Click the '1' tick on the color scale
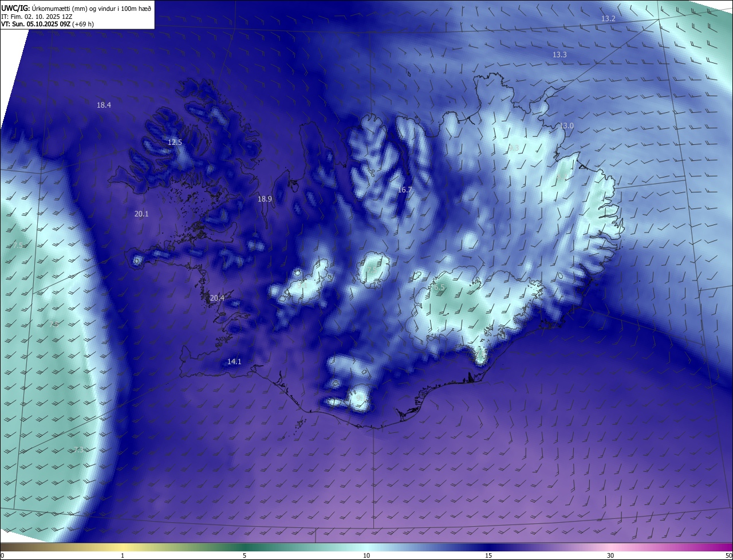This screenshot has height=560, width=733. pyautogui.click(x=123, y=555)
